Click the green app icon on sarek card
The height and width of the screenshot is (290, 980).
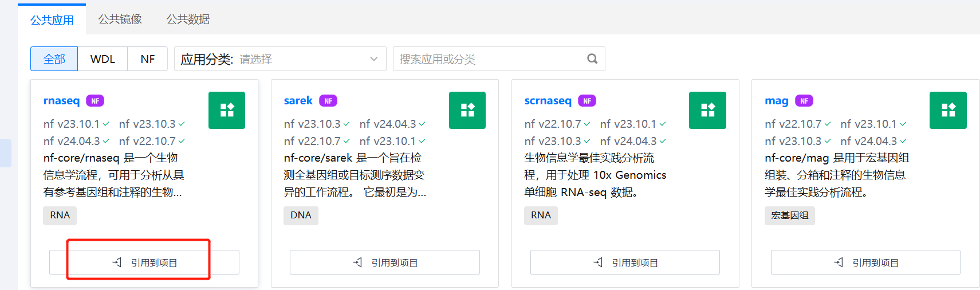[x=467, y=110]
